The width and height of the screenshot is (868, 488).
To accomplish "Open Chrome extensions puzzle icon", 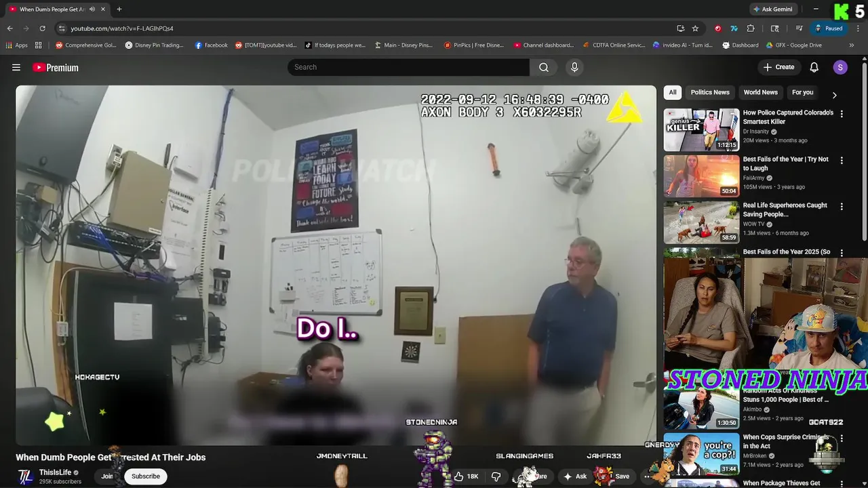I will [751, 28].
